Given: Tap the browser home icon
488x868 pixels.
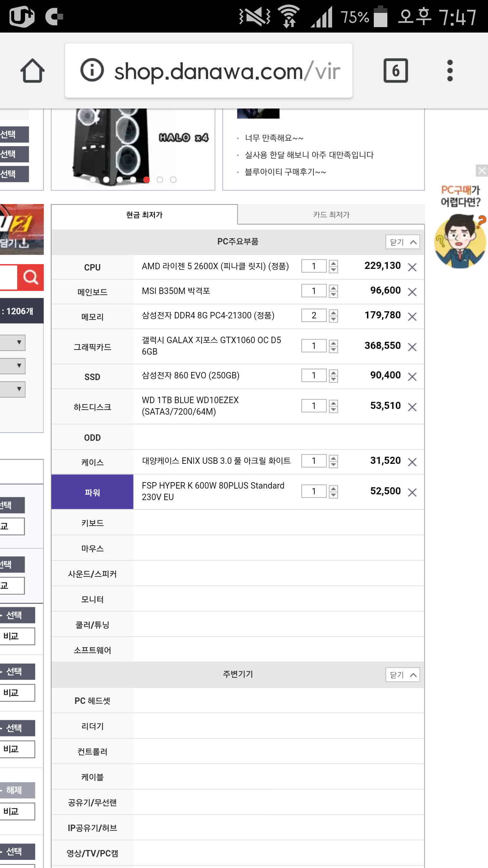Looking at the screenshot, I should pyautogui.click(x=33, y=71).
